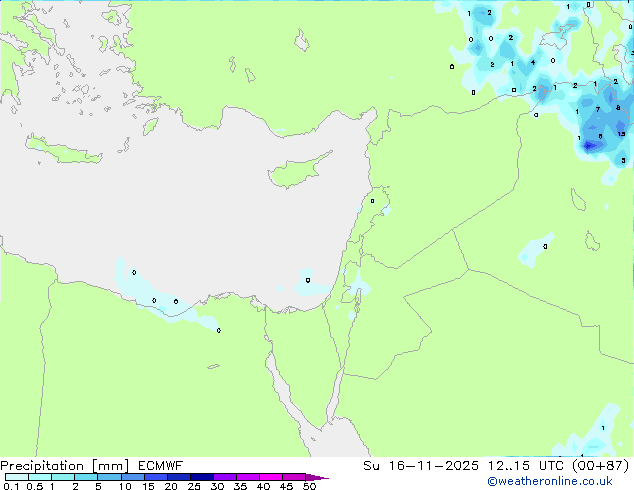Click the lone '0' value in Iraq
634x490 pixels.
[x=545, y=246]
